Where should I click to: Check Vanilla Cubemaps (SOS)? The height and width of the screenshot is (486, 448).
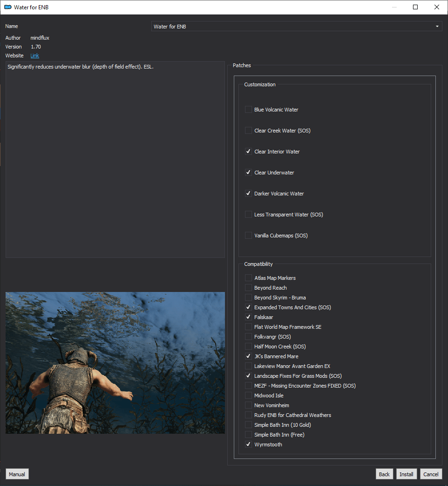[248, 236]
